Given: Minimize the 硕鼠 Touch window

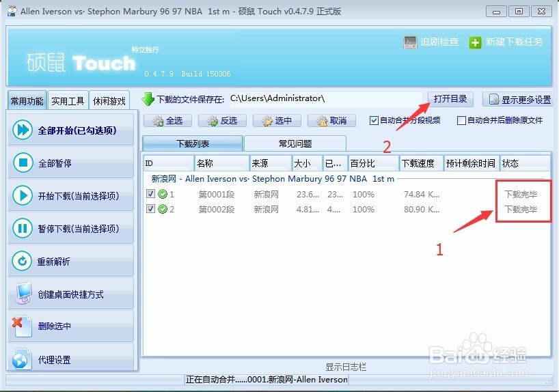Looking at the screenshot, I should click(x=496, y=12).
